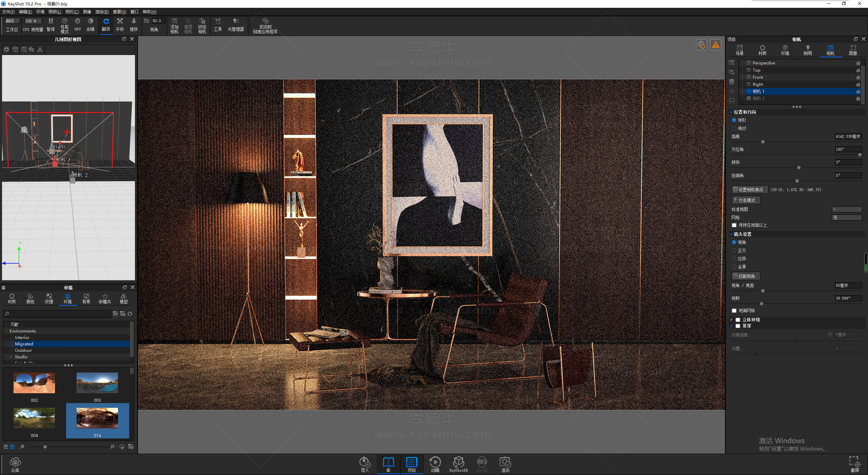Viewport: 868px width, 475px height.
Task: Click the Match Perspective button
Action: (x=746, y=276)
